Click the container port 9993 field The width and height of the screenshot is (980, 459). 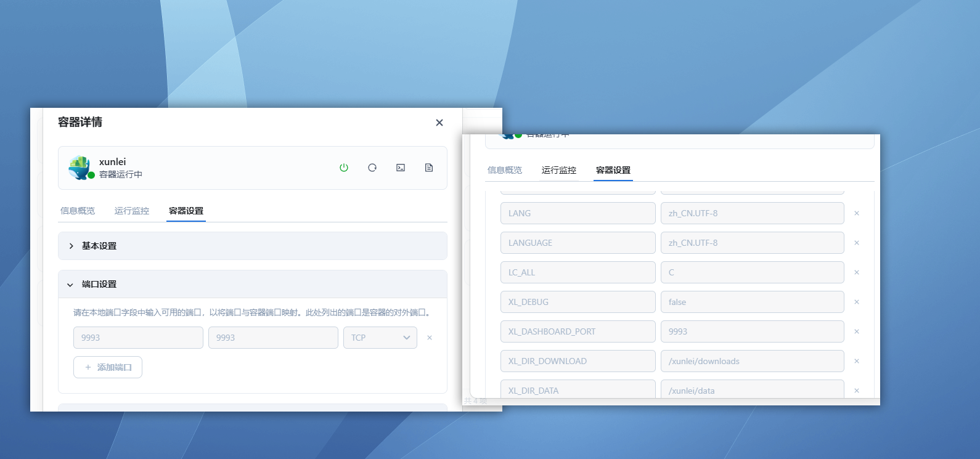[x=273, y=338]
